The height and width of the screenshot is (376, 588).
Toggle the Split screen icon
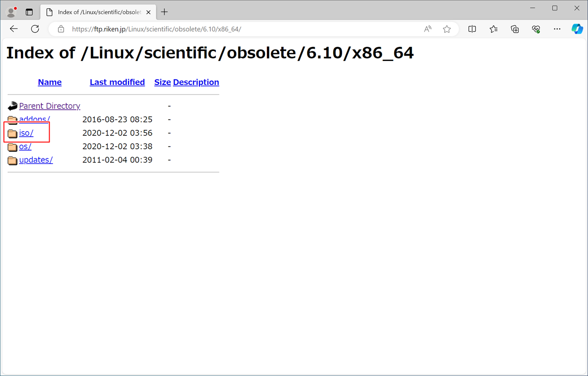coord(472,29)
